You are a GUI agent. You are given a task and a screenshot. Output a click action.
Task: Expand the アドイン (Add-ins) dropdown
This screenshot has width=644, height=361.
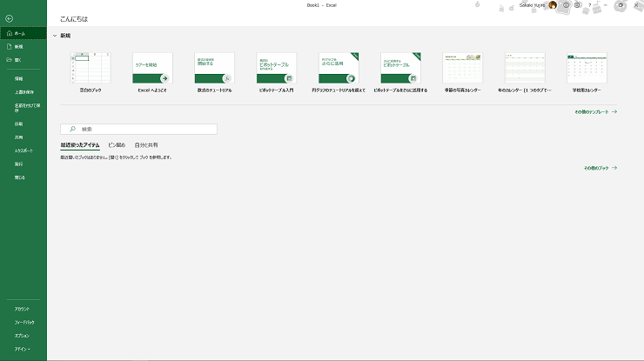[23, 349]
